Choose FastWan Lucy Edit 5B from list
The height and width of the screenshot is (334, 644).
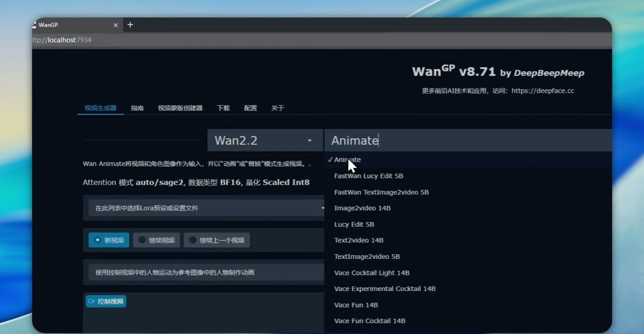pos(368,176)
